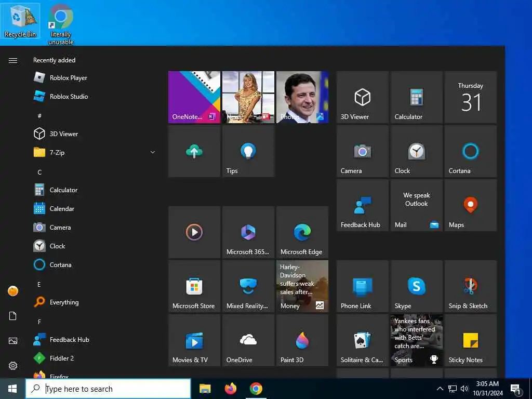Open the Cortana tile

(x=471, y=151)
